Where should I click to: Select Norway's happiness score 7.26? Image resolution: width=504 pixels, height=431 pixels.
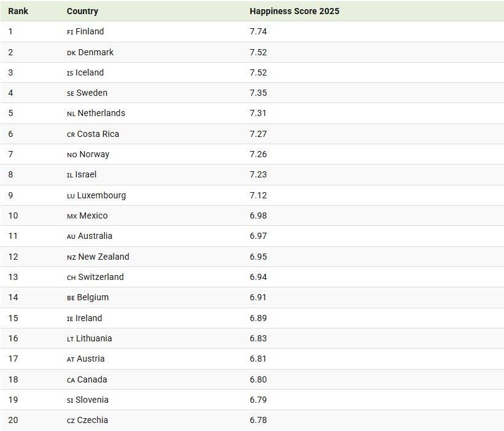pos(258,154)
